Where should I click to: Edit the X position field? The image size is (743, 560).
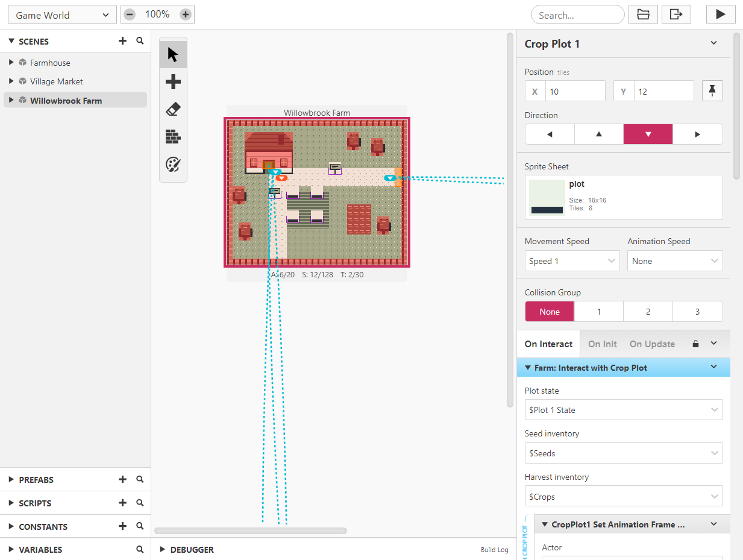pyautogui.click(x=575, y=91)
